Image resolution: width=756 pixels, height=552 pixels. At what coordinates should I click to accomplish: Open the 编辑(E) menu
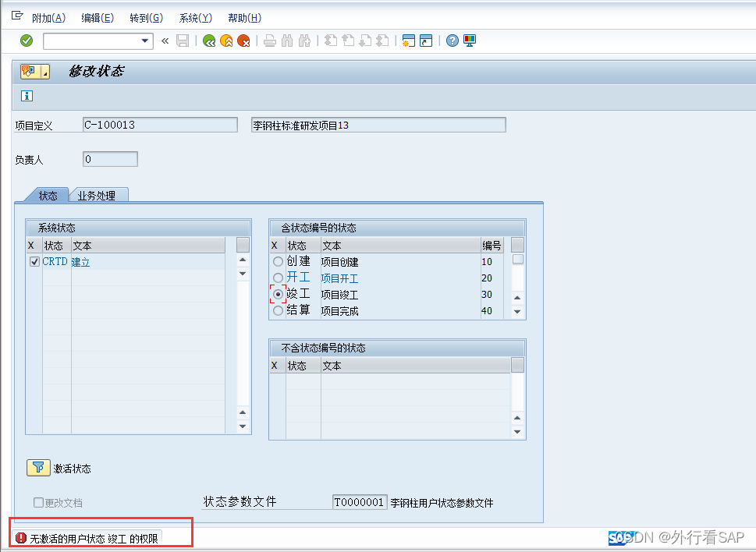click(98, 18)
